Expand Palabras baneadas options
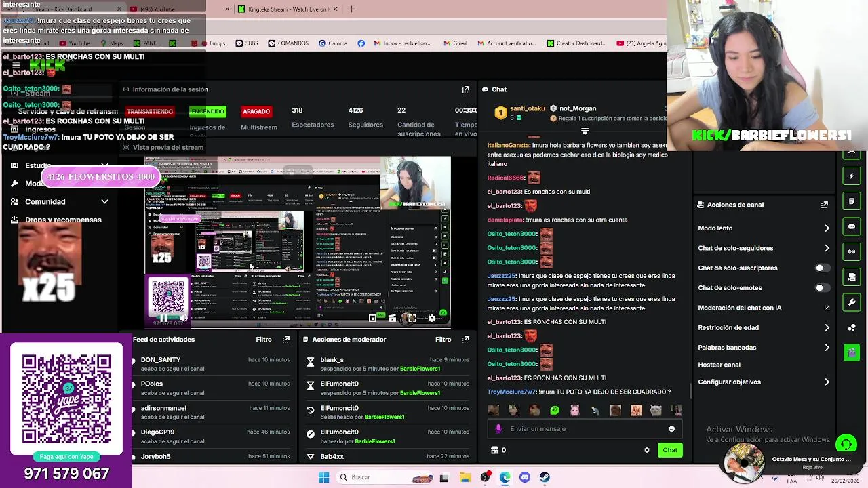The image size is (868, 488). (827, 348)
